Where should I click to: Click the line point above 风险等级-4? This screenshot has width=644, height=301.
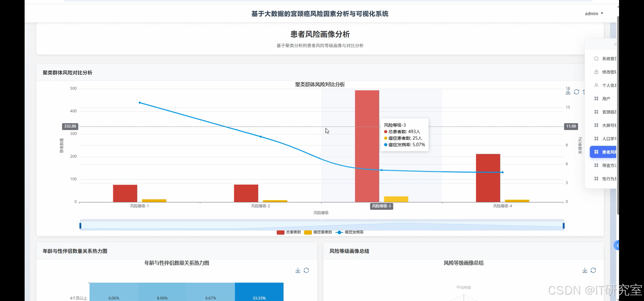(502, 172)
